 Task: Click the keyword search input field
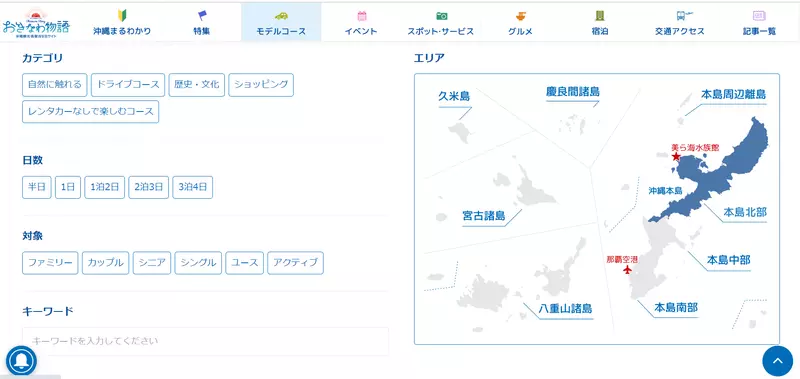(205, 341)
